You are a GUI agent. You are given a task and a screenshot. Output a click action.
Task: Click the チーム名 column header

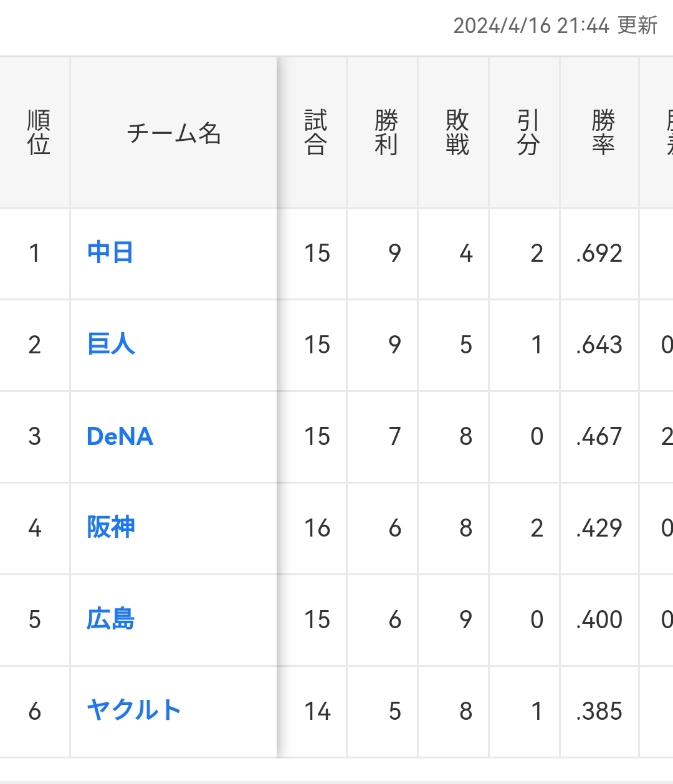pos(173,133)
